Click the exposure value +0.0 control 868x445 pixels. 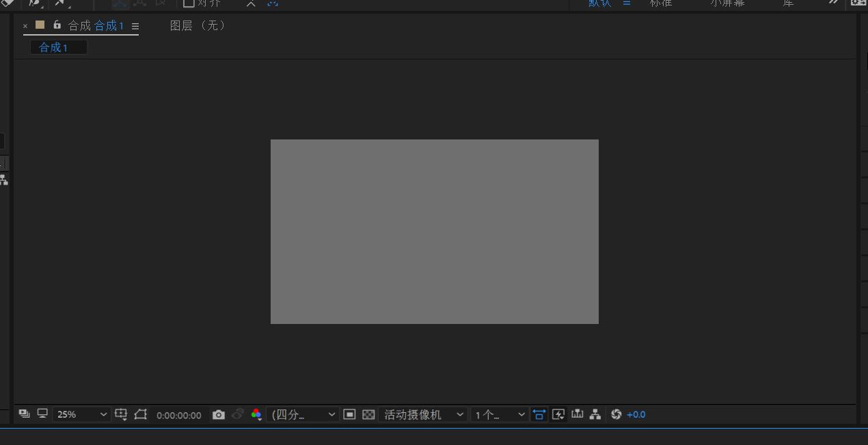coord(636,414)
